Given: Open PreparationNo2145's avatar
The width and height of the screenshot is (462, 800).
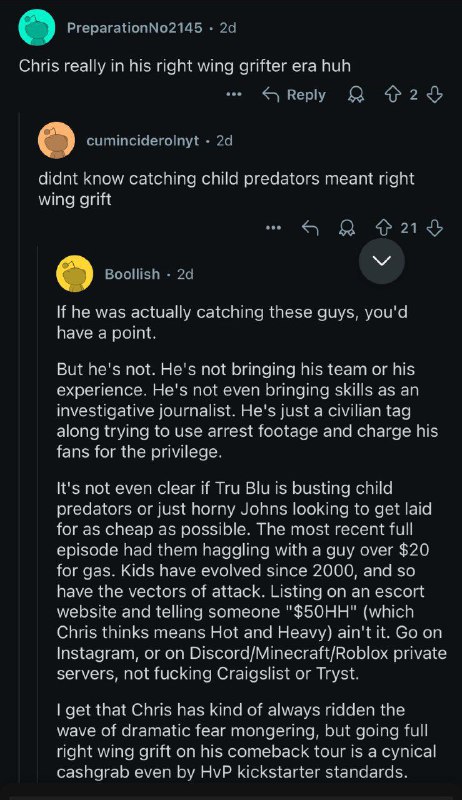Looking at the screenshot, I should pyautogui.click(x=37, y=27).
